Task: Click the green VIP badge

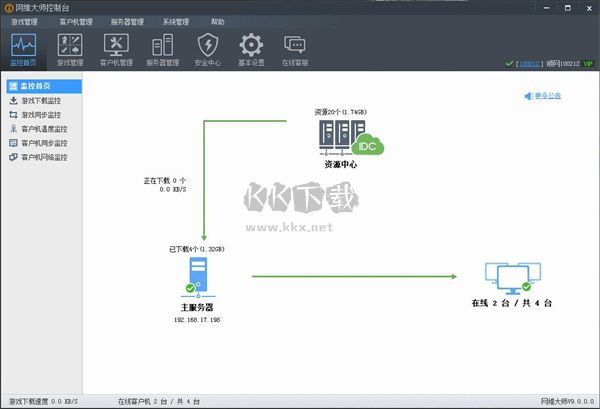Action: tap(588, 64)
